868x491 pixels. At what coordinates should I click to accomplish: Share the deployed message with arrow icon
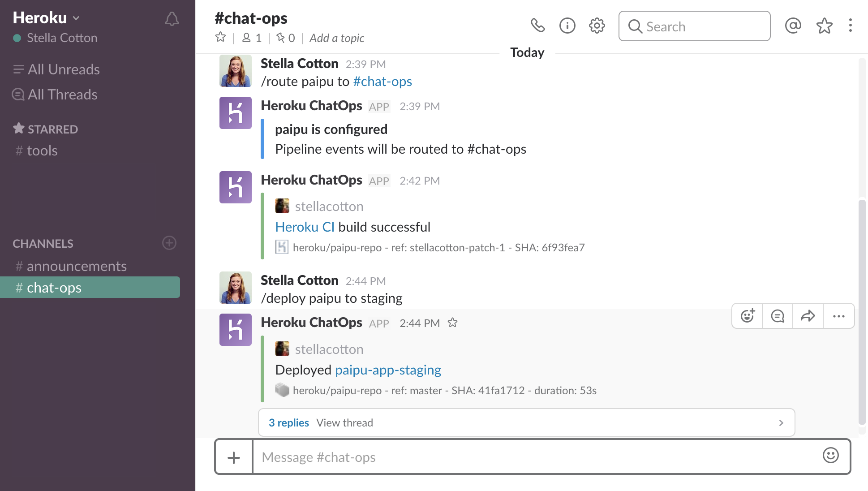[x=808, y=316]
